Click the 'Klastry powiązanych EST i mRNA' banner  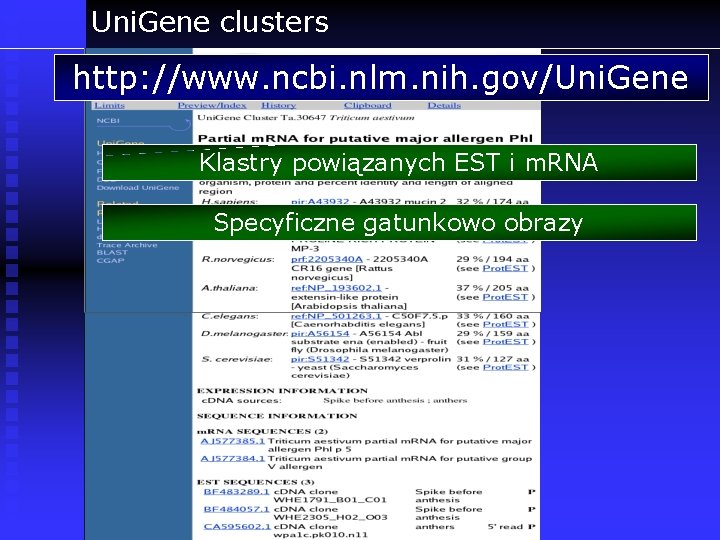399,163
